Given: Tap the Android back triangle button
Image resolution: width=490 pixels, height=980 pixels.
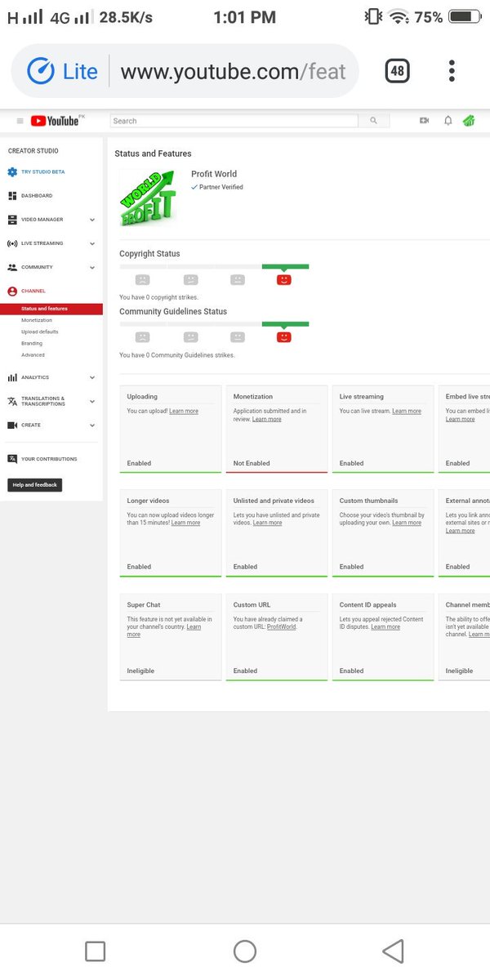Looking at the screenshot, I should coord(394,951).
